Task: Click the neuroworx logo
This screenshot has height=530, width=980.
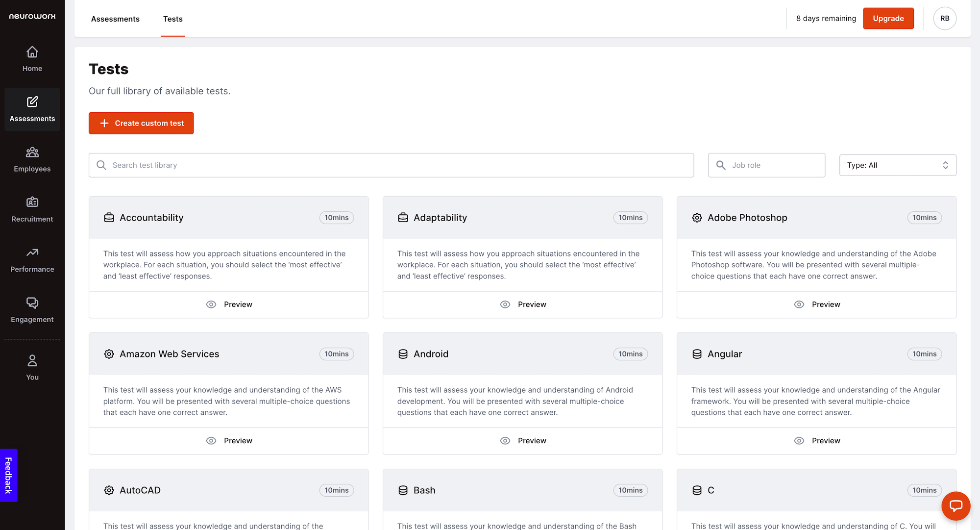Action: (32, 16)
